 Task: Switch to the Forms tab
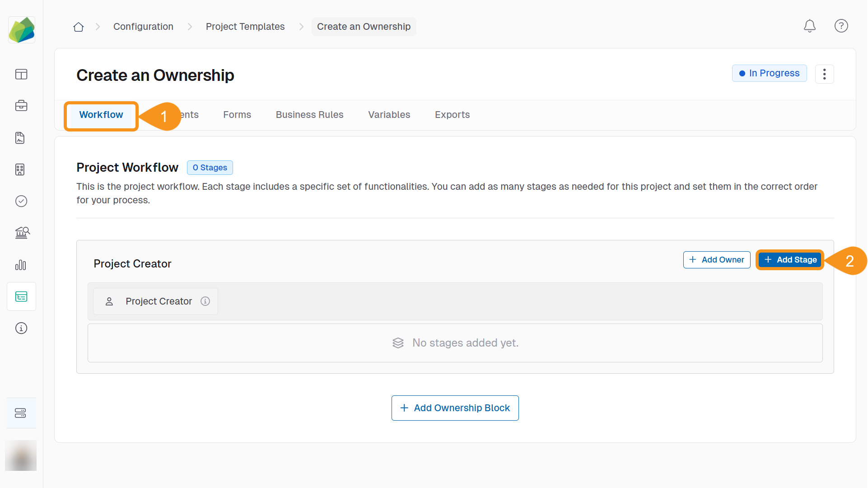(237, 115)
